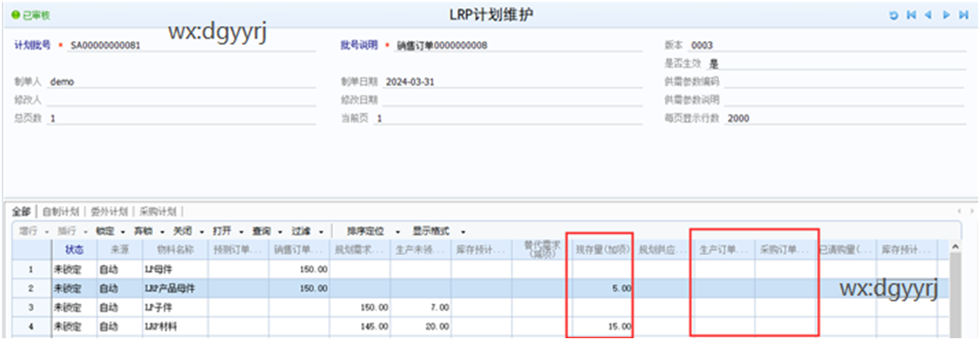The image size is (980, 340).
Task: Click the grid scroll-up arrow
Action: click(955, 246)
